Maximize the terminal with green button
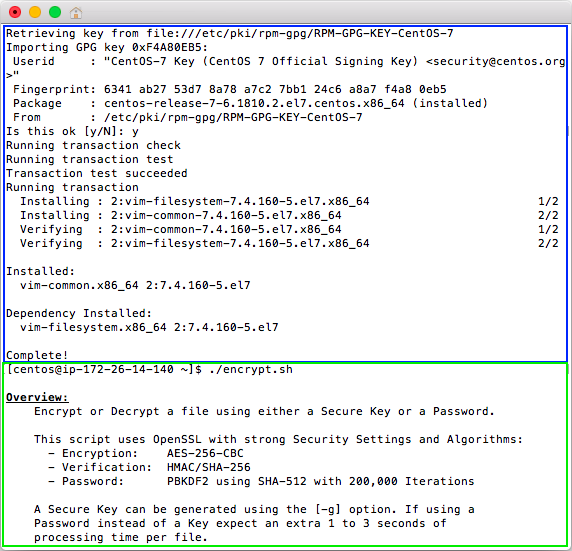Image resolution: width=572 pixels, height=551 pixels. coord(55,12)
